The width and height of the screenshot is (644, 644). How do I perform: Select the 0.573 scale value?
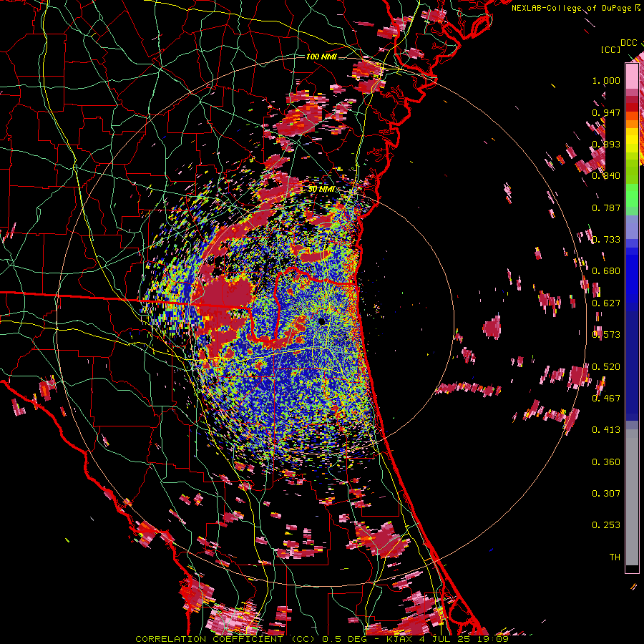click(x=606, y=335)
